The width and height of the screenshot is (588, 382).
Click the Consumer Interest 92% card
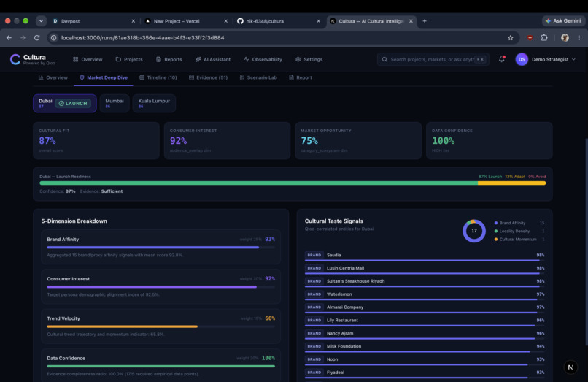tap(227, 140)
